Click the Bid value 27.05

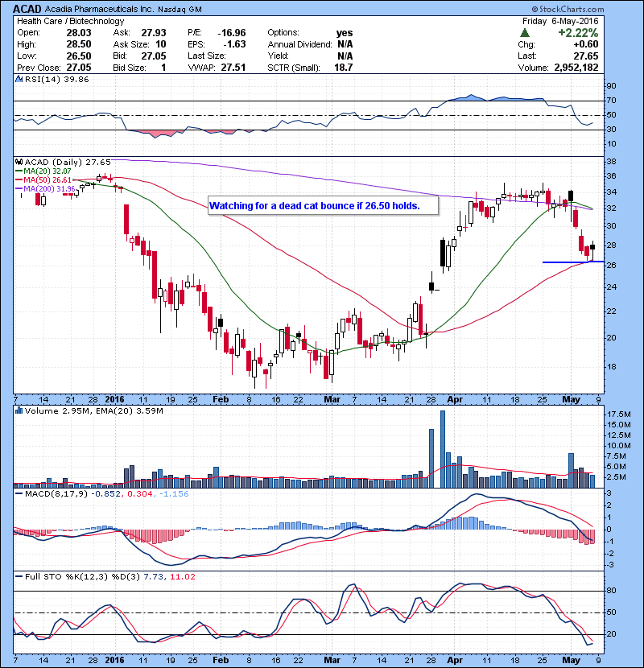[154, 56]
